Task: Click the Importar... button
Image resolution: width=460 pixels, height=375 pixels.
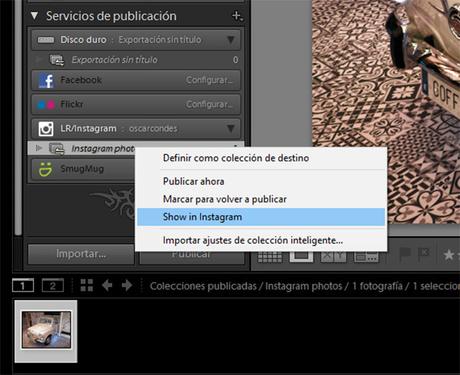Action: [x=81, y=254]
